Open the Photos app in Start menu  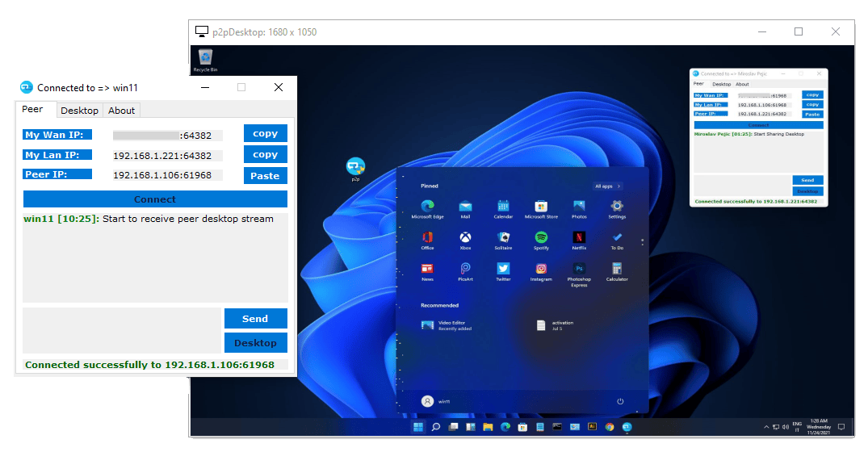(x=579, y=210)
